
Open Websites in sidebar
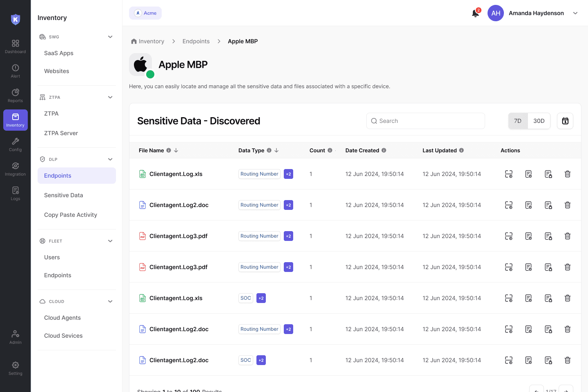pos(57,71)
